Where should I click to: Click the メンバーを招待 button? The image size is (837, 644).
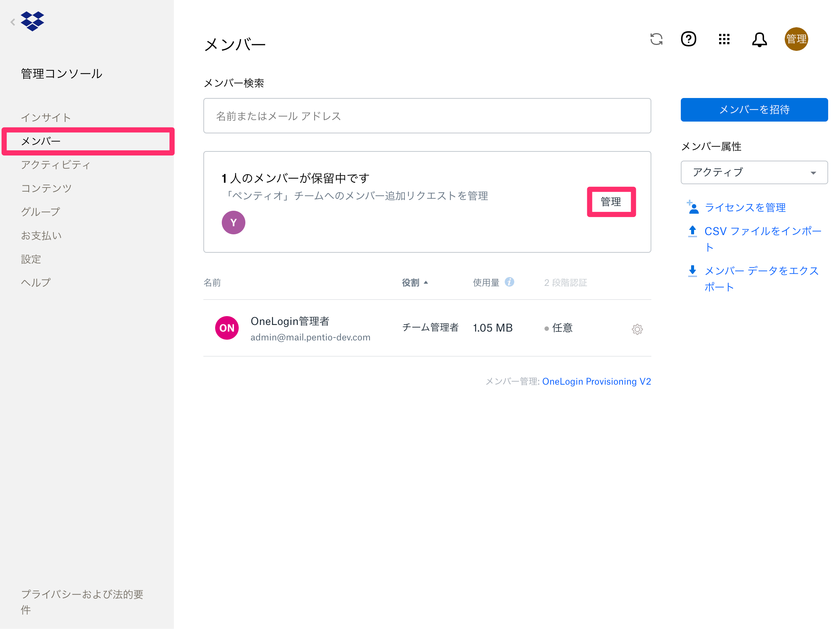coord(754,110)
